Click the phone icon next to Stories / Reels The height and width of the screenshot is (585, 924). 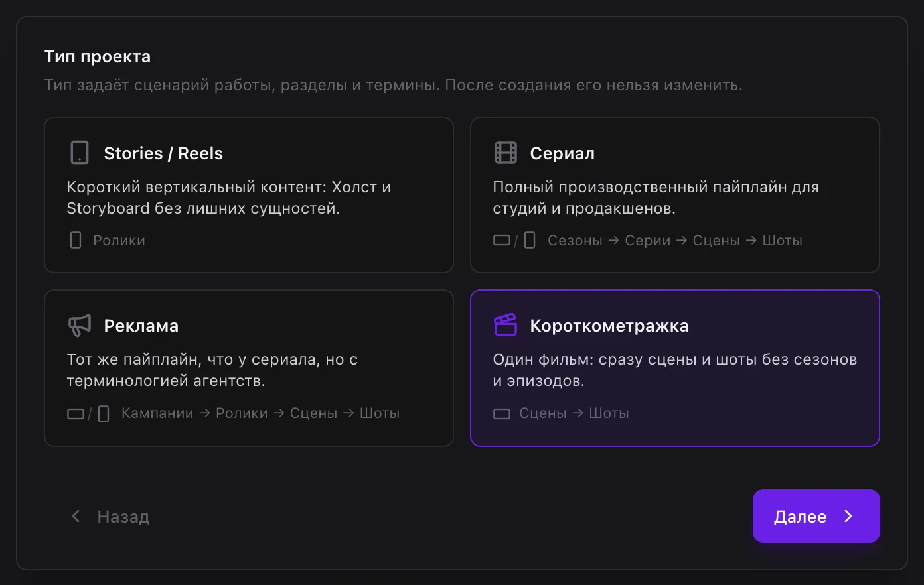pyautogui.click(x=80, y=153)
